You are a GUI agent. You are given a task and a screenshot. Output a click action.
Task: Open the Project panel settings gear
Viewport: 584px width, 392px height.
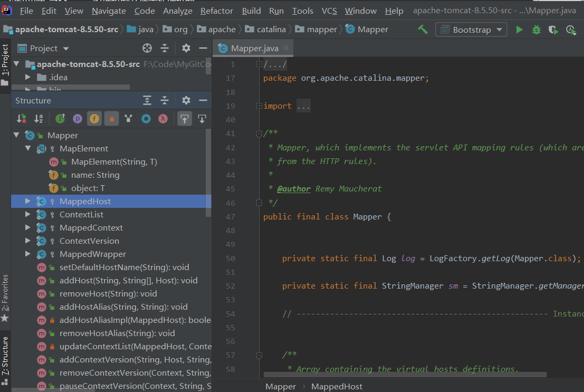tap(186, 48)
